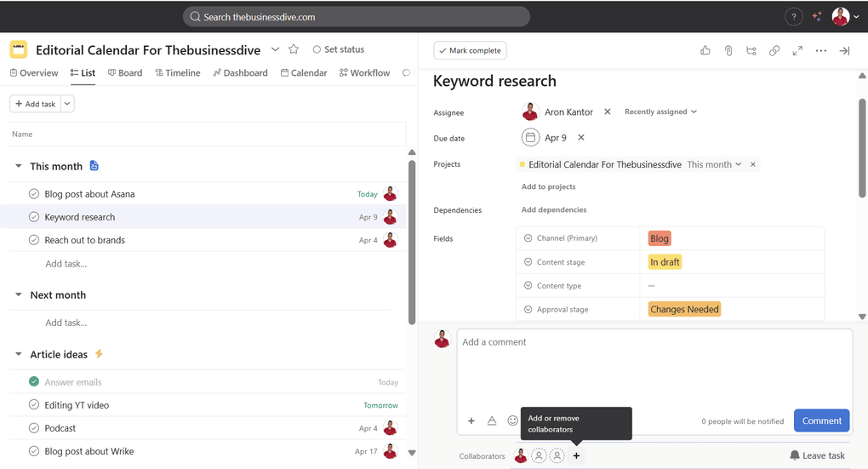This screenshot has height=469, width=868.
Task: Open the three-dot more actions menu
Action: [x=821, y=50]
